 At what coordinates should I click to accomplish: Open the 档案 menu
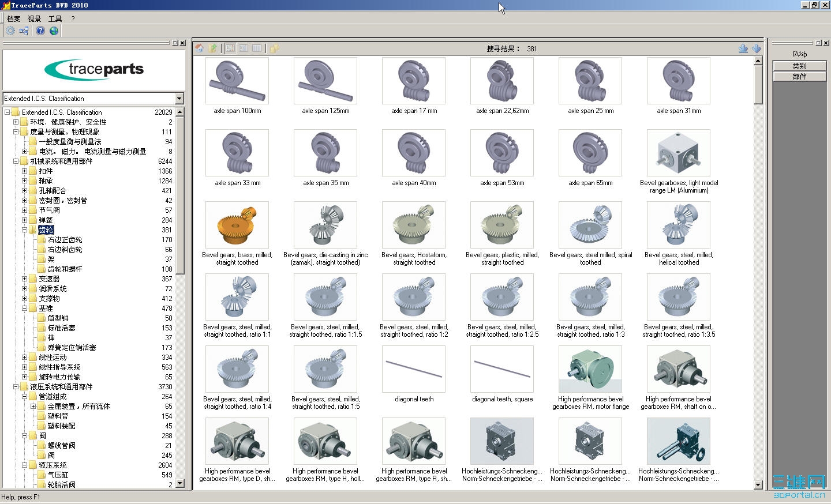pyautogui.click(x=13, y=18)
